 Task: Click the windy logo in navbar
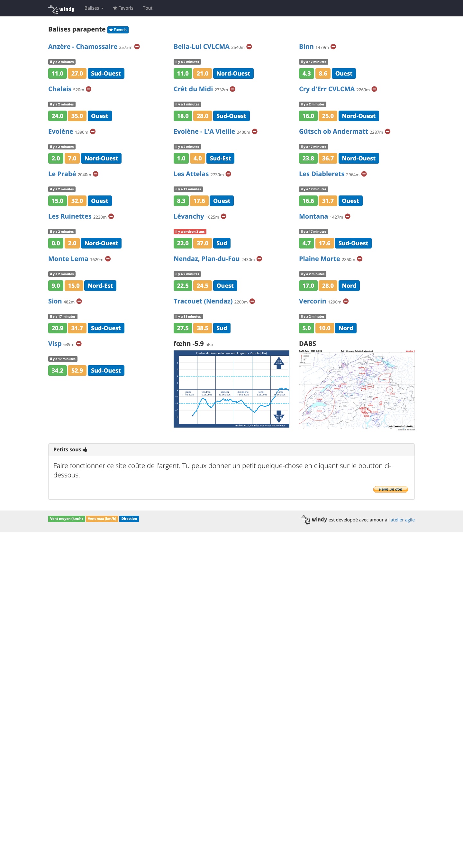point(61,9)
